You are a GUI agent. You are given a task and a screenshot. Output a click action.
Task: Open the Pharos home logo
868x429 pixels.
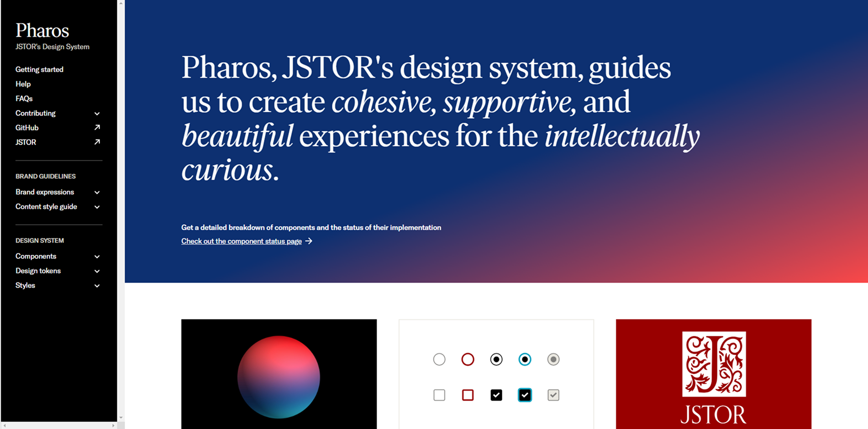click(x=42, y=31)
